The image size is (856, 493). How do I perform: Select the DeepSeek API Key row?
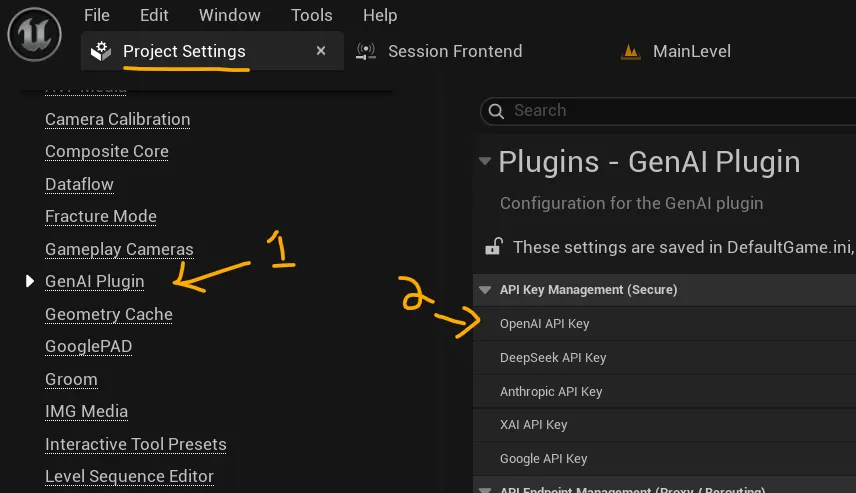[x=664, y=358]
